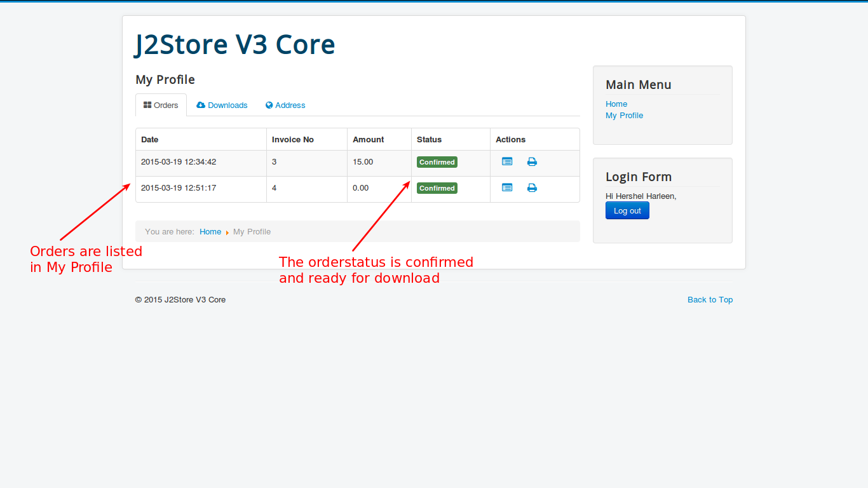Follow the Home breadcrumb link
The width and height of the screenshot is (868, 488).
210,232
